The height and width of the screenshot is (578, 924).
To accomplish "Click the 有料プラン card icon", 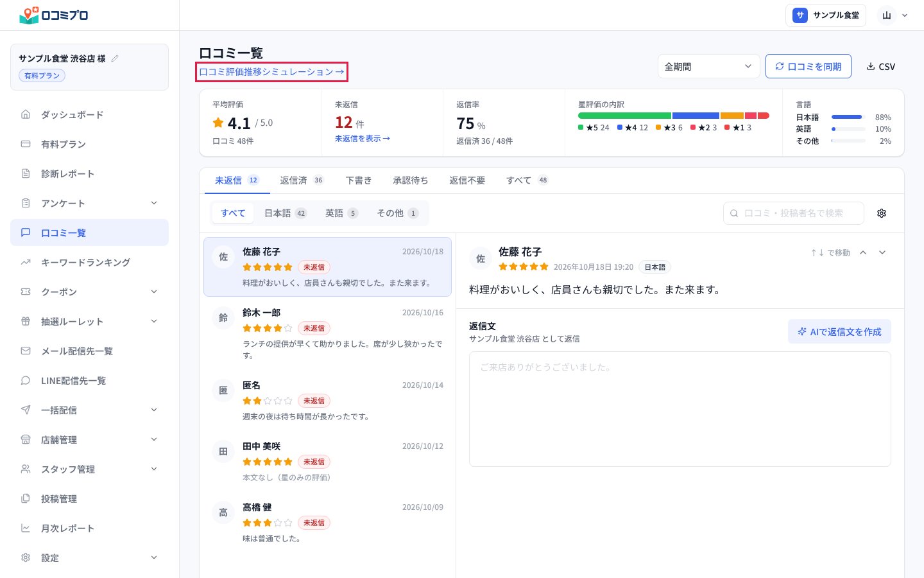I will point(26,144).
